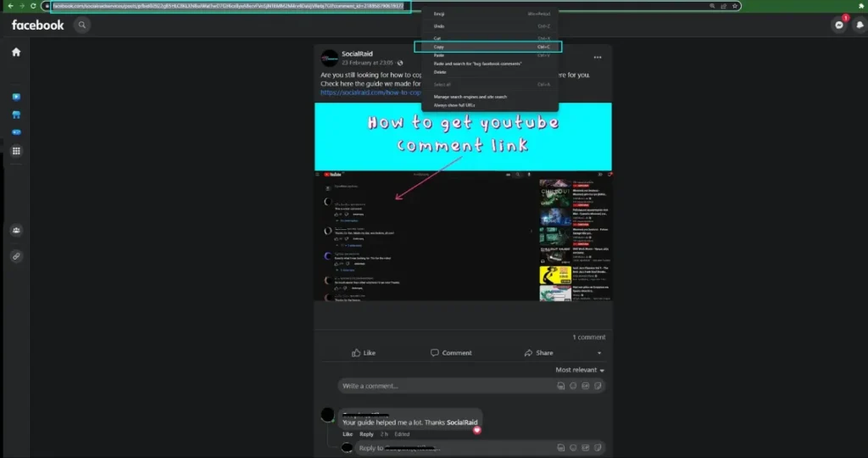
Task: Click the Share button under the post
Action: (538, 353)
